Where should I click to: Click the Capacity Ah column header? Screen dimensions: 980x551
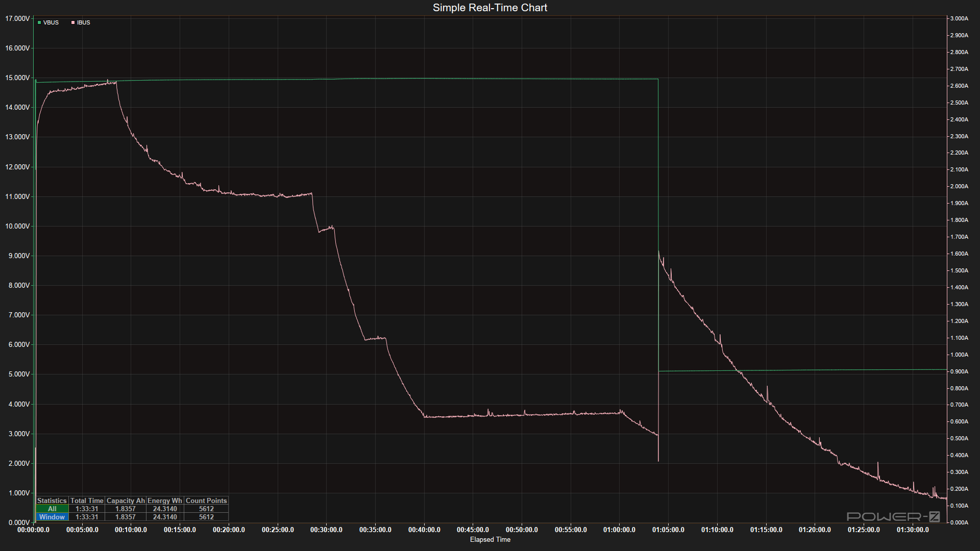(x=126, y=500)
